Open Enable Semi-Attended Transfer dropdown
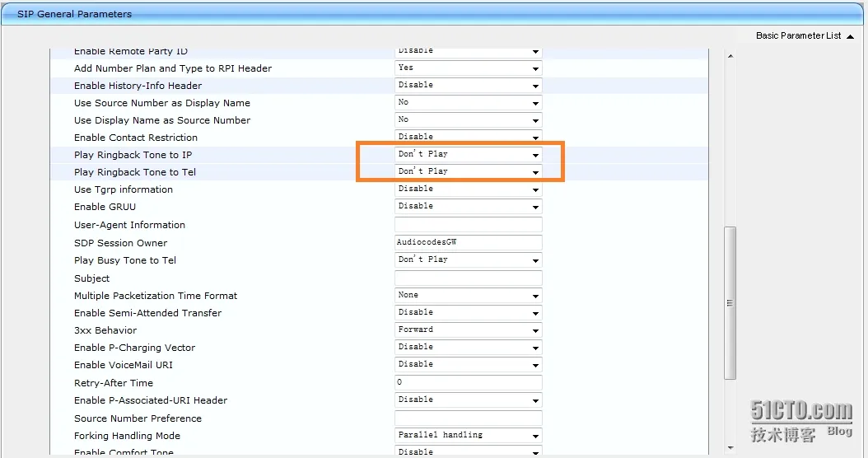 point(469,312)
